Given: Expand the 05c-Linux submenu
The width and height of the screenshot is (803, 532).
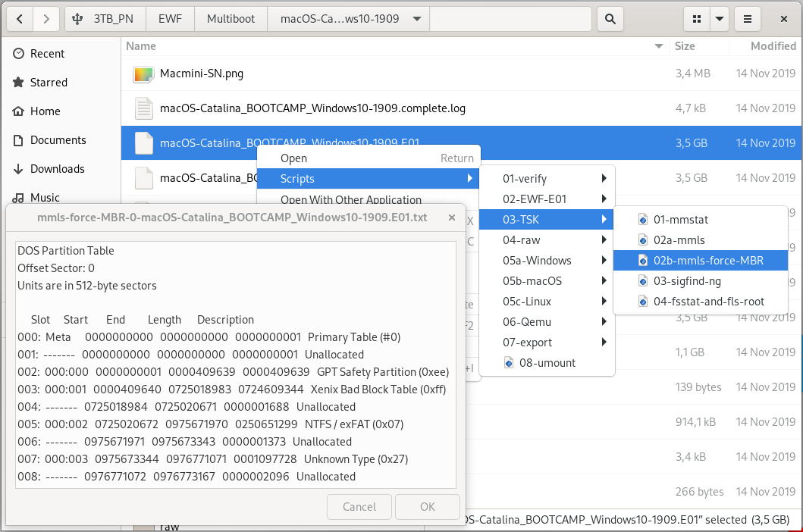Looking at the screenshot, I should [547, 302].
